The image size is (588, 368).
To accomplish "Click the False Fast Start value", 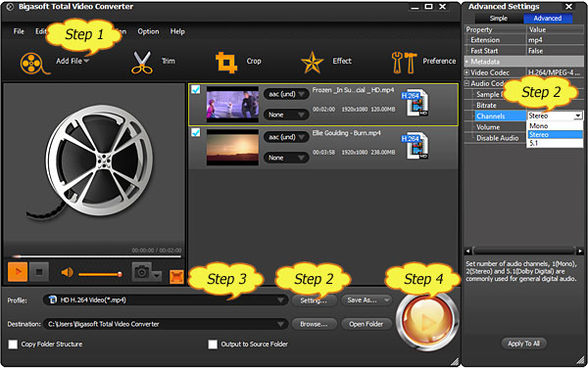I will point(555,51).
